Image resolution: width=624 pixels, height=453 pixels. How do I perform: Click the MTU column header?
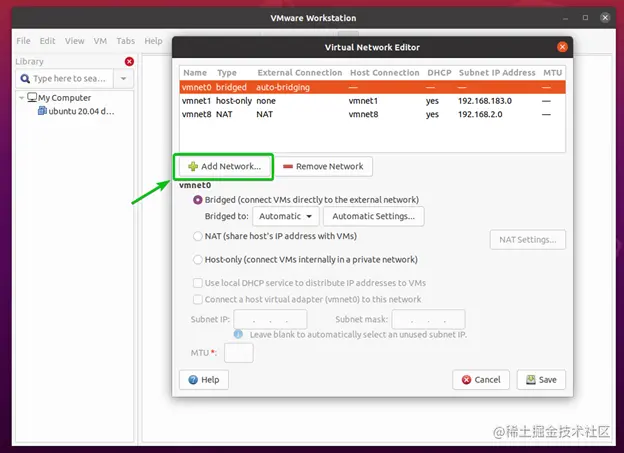552,73
